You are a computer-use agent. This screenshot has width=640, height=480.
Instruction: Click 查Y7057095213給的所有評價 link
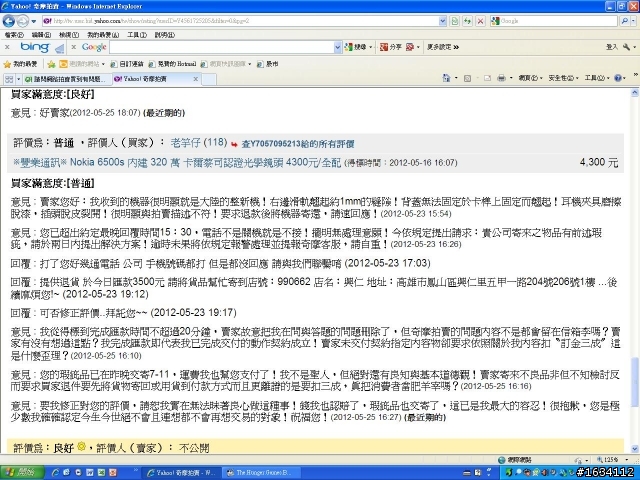pyautogui.click(x=298, y=144)
